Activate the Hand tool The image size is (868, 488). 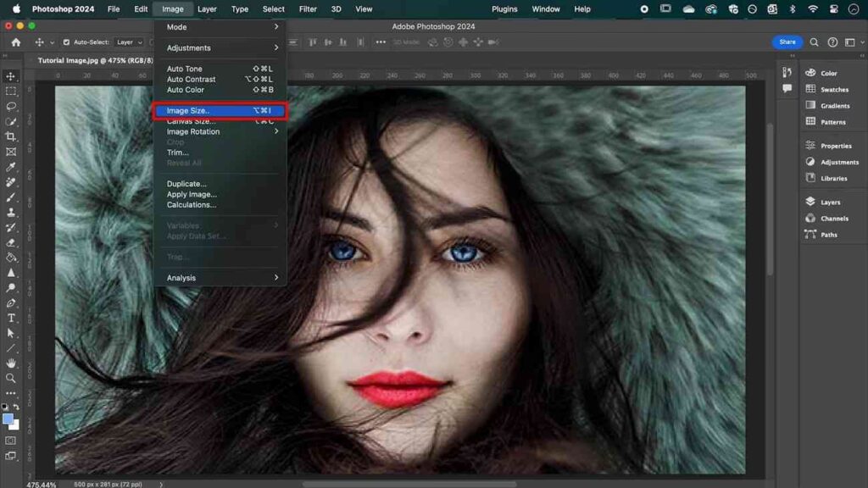click(11, 363)
